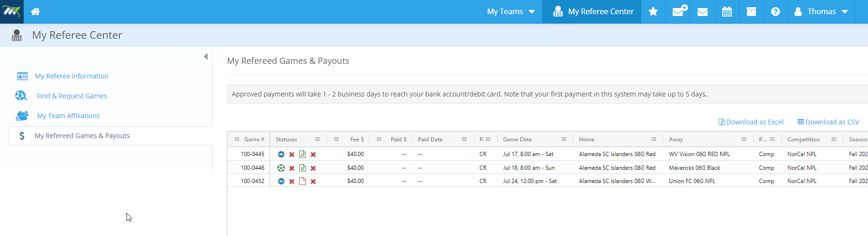The height and width of the screenshot is (236, 868).
Task: Collapse the sidebar with the arrow toggle
Action: [206, 57]
